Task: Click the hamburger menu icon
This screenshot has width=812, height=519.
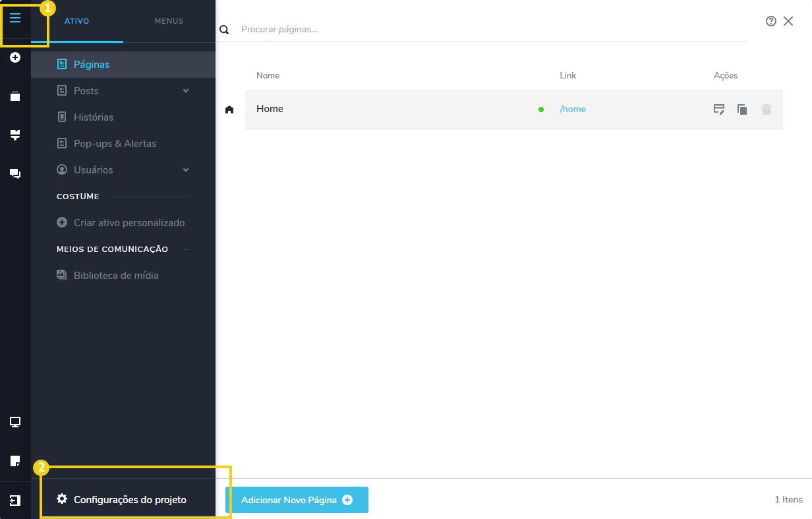Action: [15, 18]
